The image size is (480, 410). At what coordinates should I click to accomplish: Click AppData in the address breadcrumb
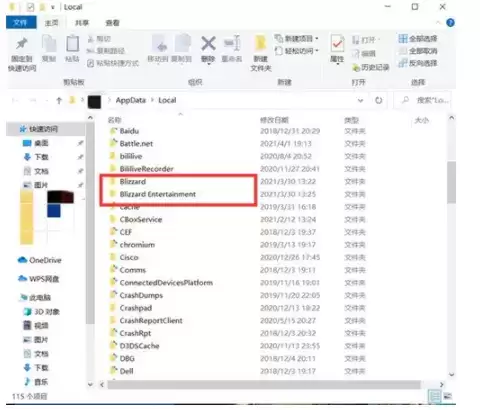point(131,100)
